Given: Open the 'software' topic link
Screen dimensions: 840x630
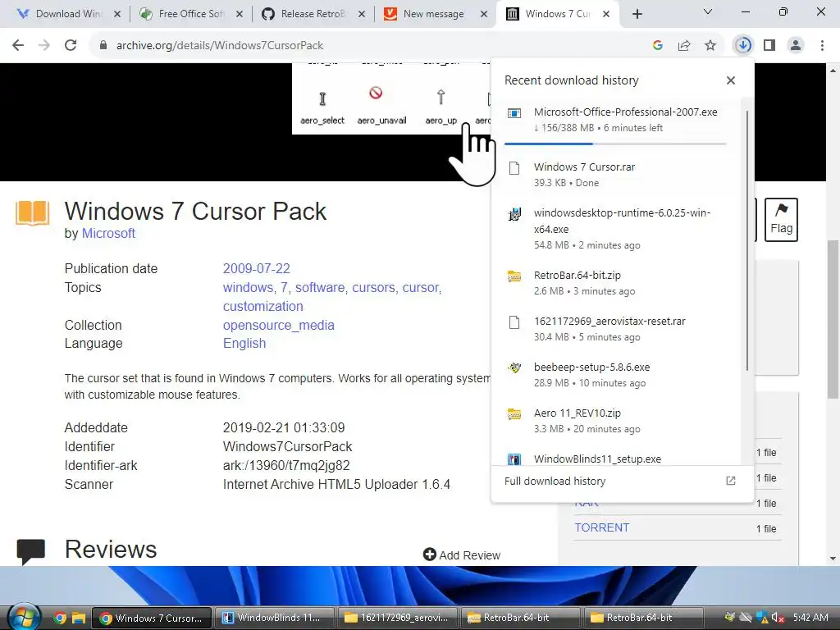Looking at the screenshot, I should pyautogui.click(x=320, y=288).
